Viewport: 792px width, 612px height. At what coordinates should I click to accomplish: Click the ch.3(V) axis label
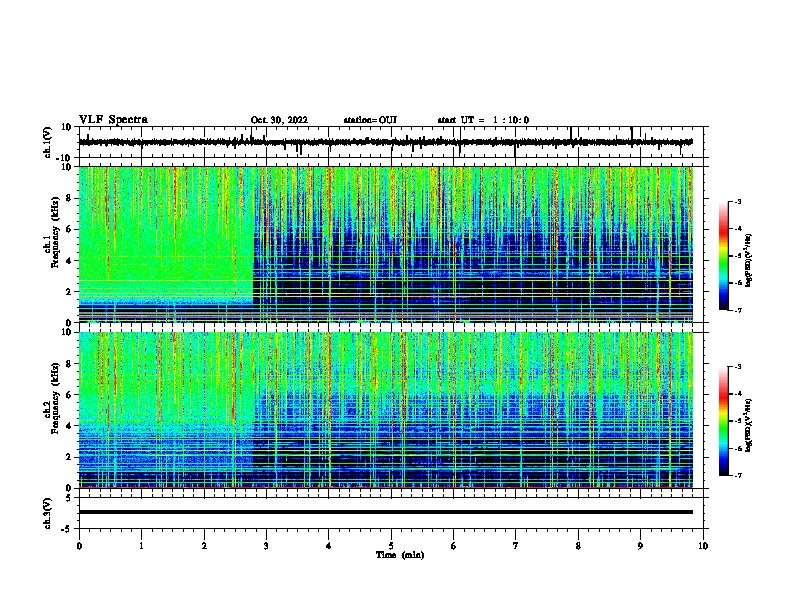(48, 513)
